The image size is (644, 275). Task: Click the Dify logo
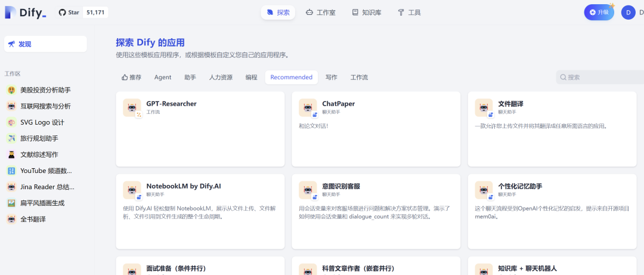(x=26, y=13)
